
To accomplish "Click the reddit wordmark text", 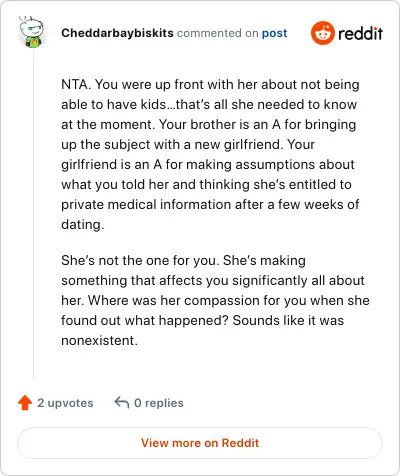I will (360, 33).
